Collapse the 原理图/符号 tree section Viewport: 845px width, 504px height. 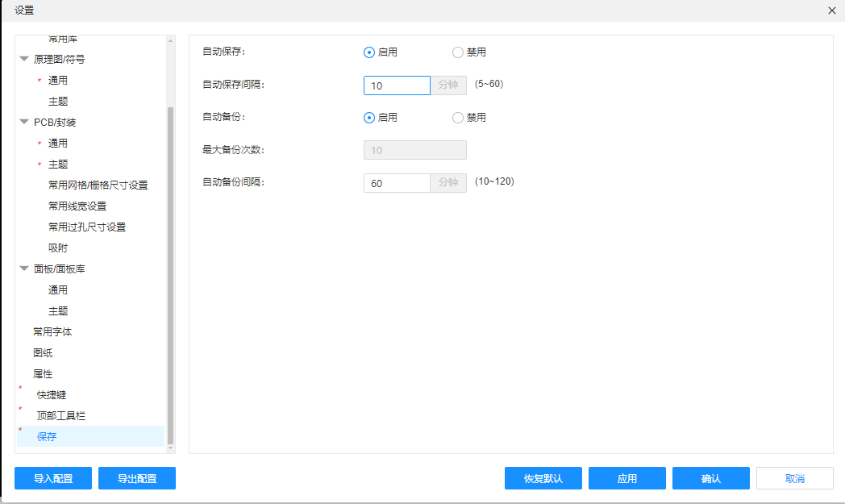point(24,59)
